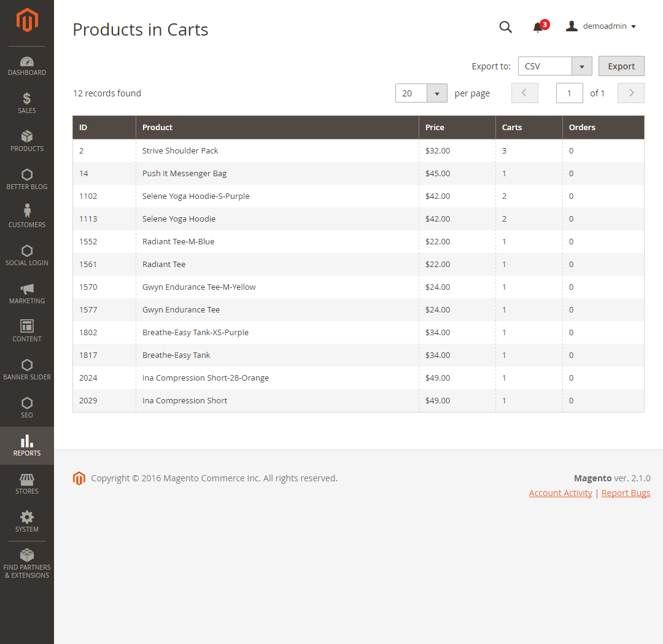Click the $45.00 price cell
Image resolution: width=663 pixels, height=644 pixels.
pos(457,173)
